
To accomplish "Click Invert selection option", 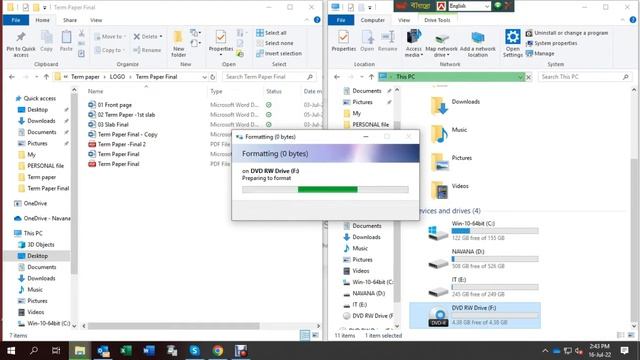I will point(279,53).
